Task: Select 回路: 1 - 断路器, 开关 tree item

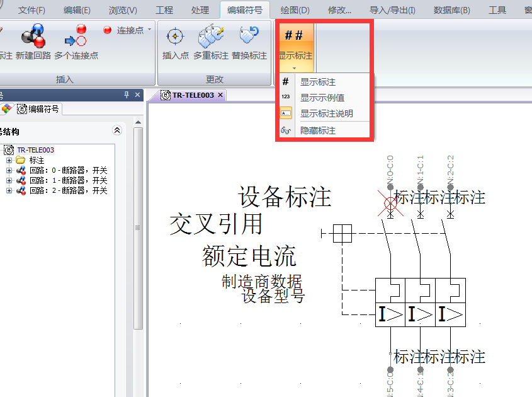Action: 68,180
